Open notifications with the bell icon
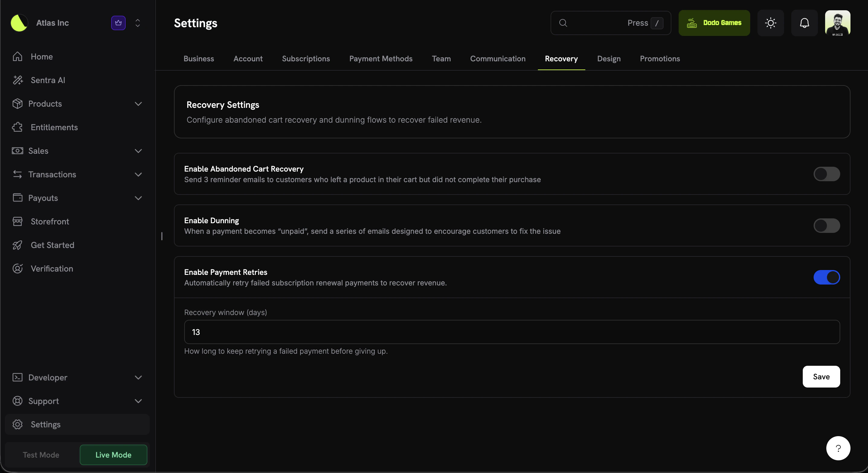Image resolution: width=868 pixels, height=473 pixels. coord(804,23)
